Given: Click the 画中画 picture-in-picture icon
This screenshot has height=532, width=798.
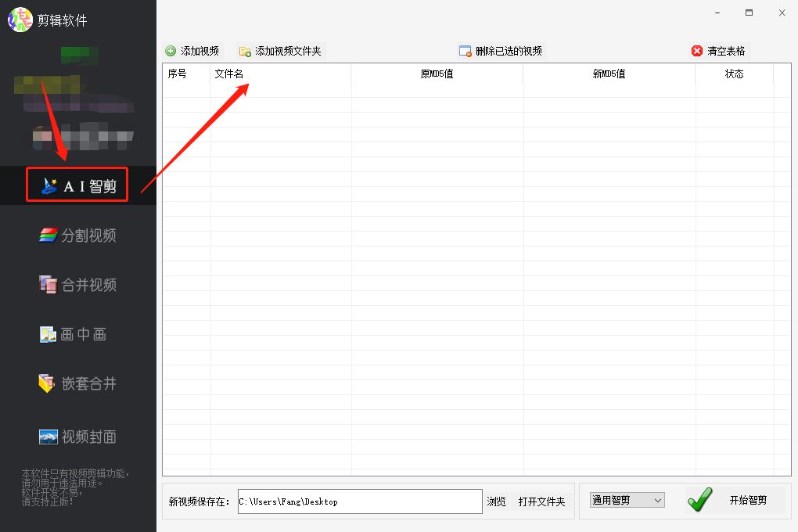Looking at the screenshot, I should point(49,333).
